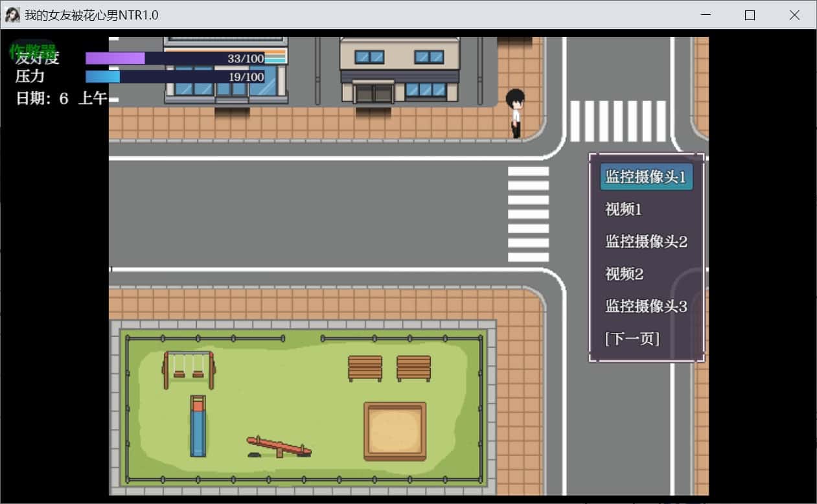Select 监控摄像头2 option
This screenshot has height=504, width=817.
pos(646,242)
